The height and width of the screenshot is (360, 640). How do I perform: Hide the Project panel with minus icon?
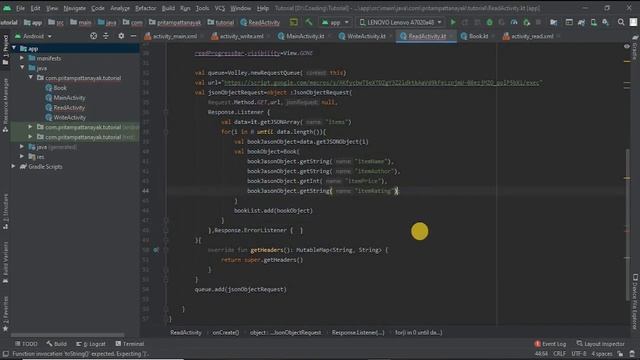133,36
